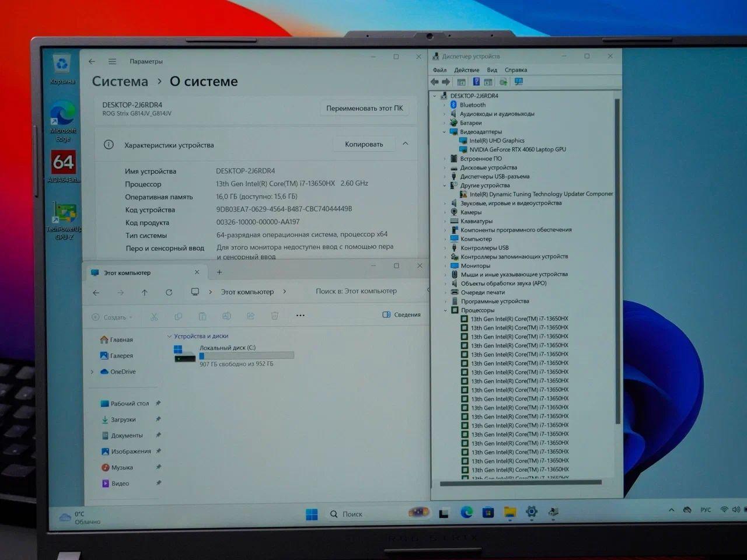Click the Copy icon in Explorer toolbar

tap(178, 317)
